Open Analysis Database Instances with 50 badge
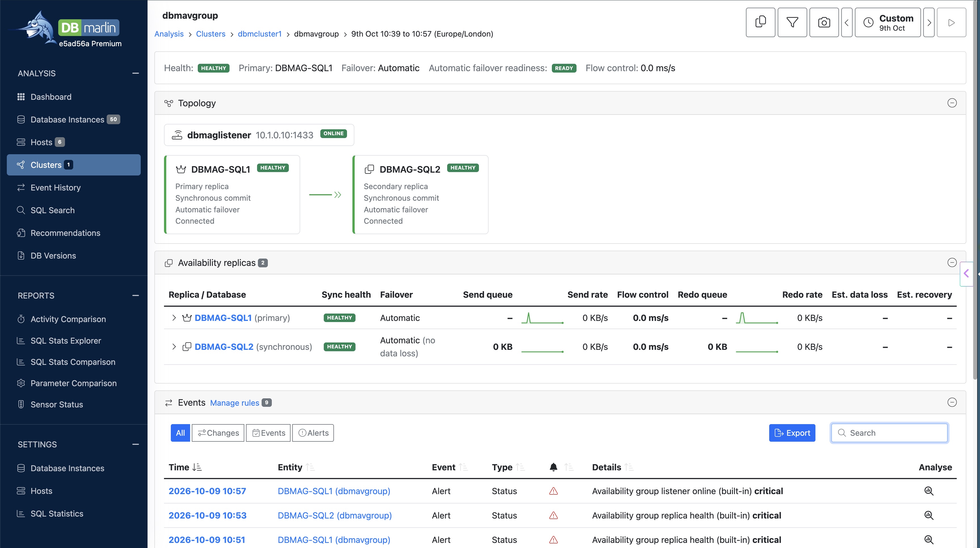Image resolution: width=980 pixels, height=548 pixels. tap(74, 119)
